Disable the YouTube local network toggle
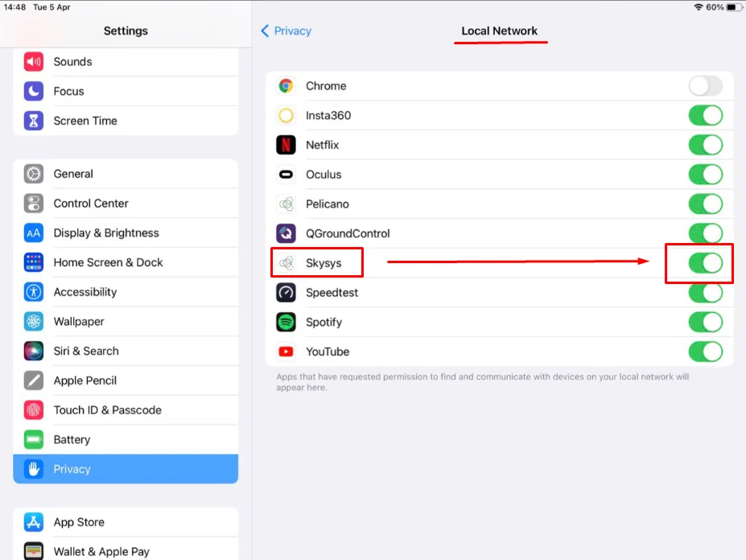Viewport: 746px width, 560px height. click(706, 352)
